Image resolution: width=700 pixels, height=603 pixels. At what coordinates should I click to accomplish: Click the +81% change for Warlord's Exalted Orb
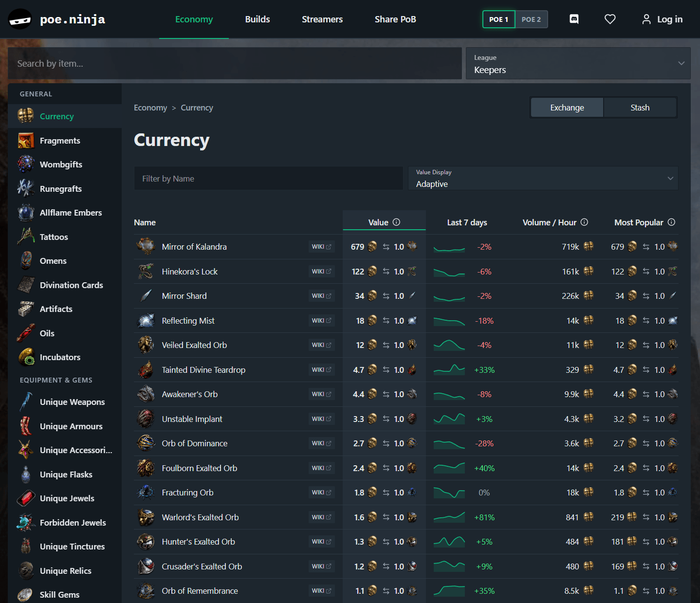click(x=484, y=517)
